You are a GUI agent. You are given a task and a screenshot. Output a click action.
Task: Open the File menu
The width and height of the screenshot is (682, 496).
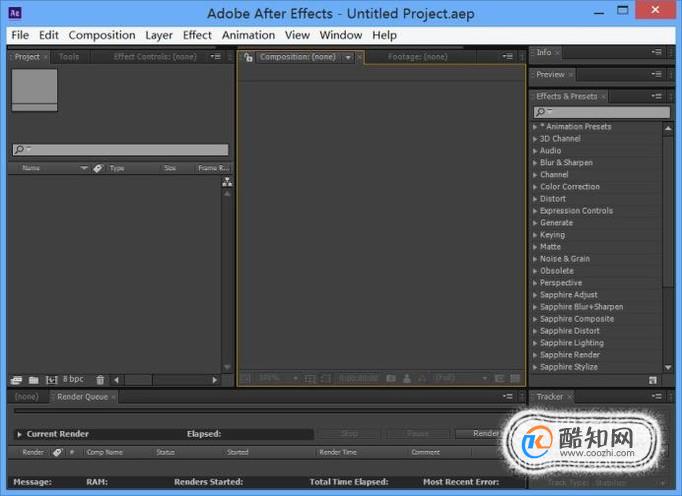(x=20, y=35)
